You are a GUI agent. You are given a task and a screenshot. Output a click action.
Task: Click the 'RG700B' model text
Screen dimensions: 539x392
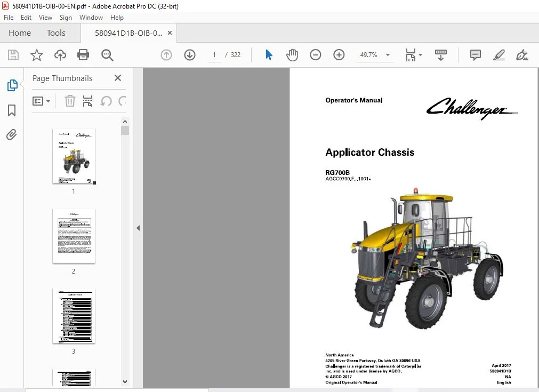pos(337,173)
